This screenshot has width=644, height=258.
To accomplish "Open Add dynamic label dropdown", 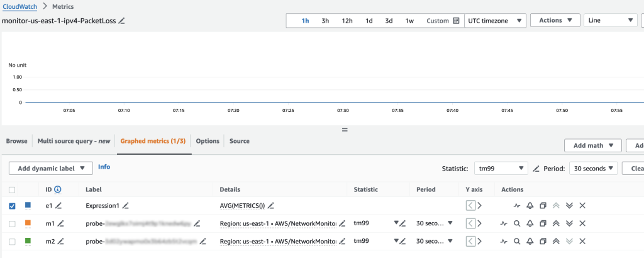I will (x=52, y=168).
